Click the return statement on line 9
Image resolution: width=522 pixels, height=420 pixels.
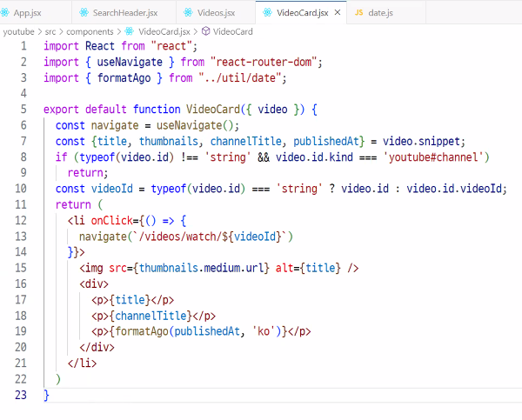(88, 173)
